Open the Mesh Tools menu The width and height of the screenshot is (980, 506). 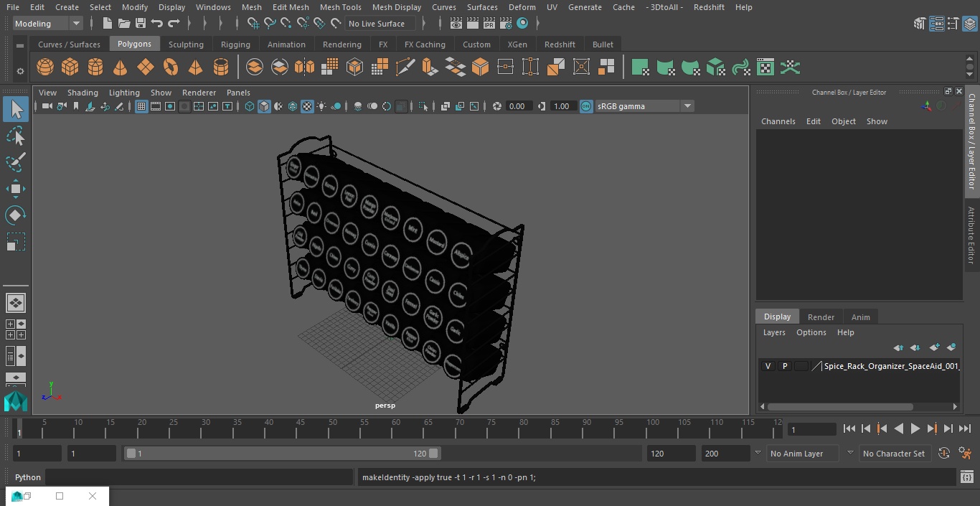click(x=340, y=7)
